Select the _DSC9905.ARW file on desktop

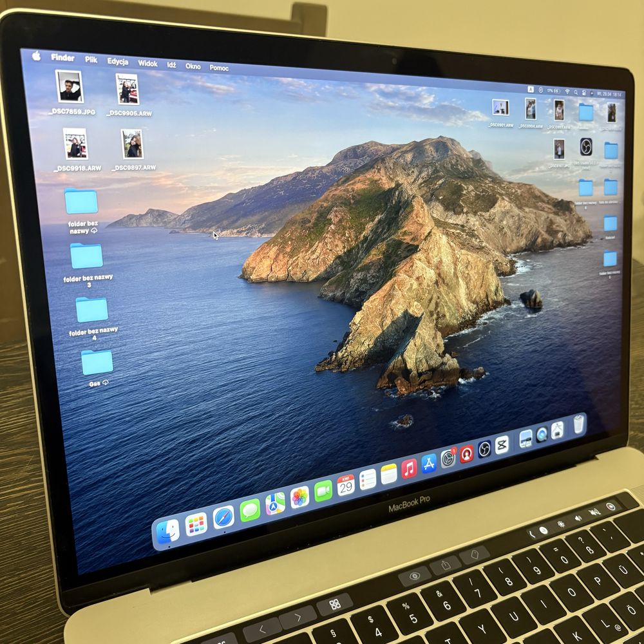click(128, 89)
